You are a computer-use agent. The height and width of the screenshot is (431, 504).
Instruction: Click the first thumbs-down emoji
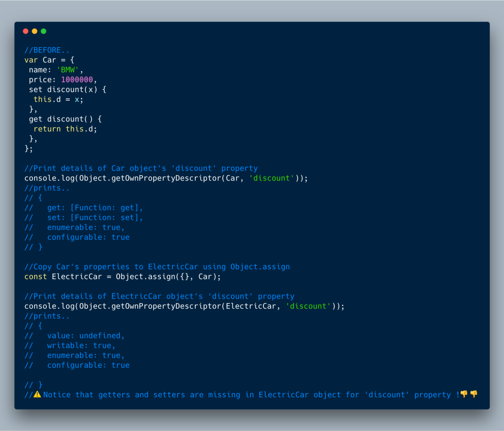[464, 394]
